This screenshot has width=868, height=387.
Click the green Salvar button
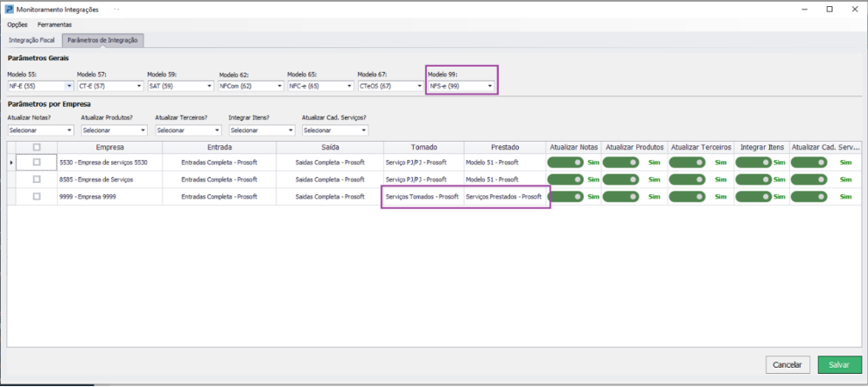tap(839, 365)
